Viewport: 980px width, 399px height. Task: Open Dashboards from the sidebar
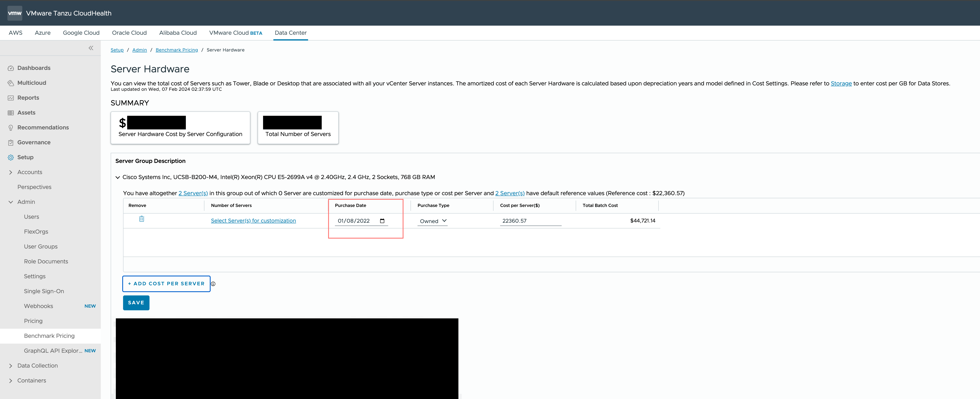pos(33,68)
